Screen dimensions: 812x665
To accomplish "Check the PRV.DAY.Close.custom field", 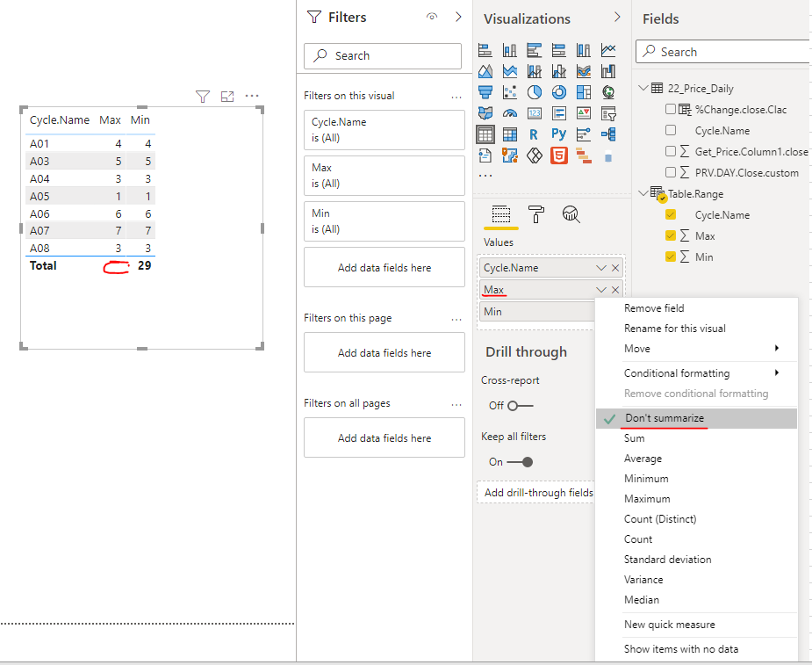I will click(x=671, y=172).
